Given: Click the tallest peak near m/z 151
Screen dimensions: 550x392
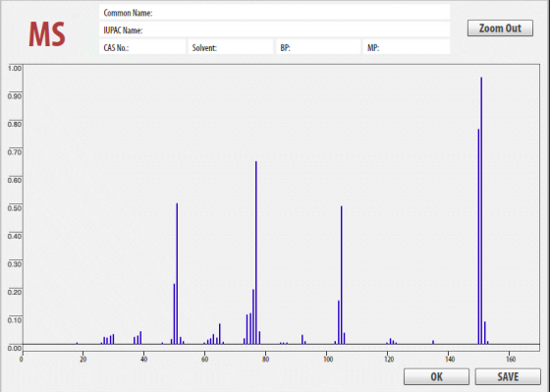Looking at the screenshot, I should pos(481,210).
